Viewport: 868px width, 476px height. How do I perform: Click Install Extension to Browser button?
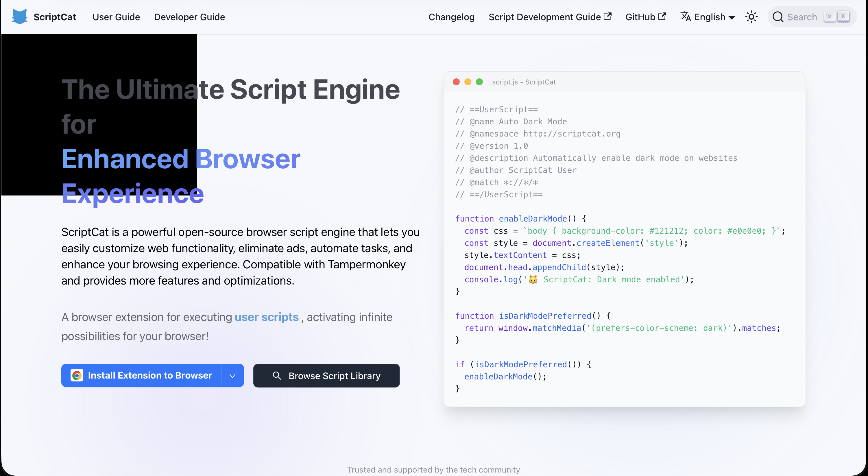(x=141, y=375)
